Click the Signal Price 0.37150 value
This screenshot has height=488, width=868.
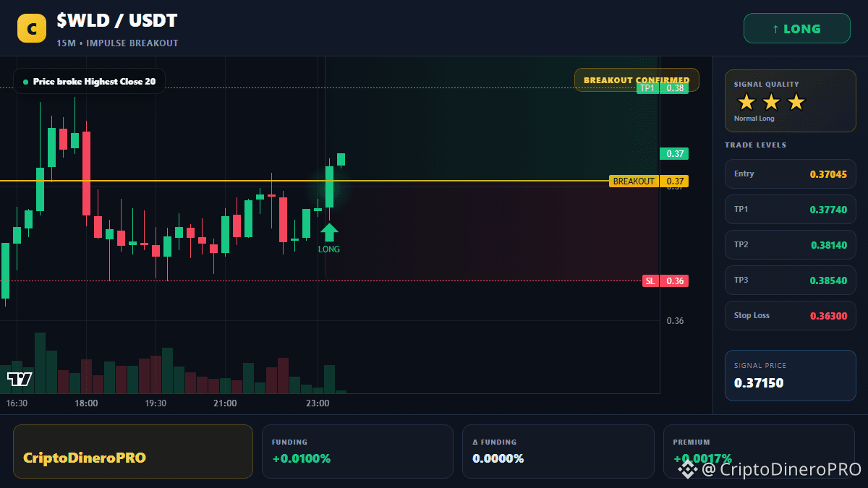click(x=759, y=383)
